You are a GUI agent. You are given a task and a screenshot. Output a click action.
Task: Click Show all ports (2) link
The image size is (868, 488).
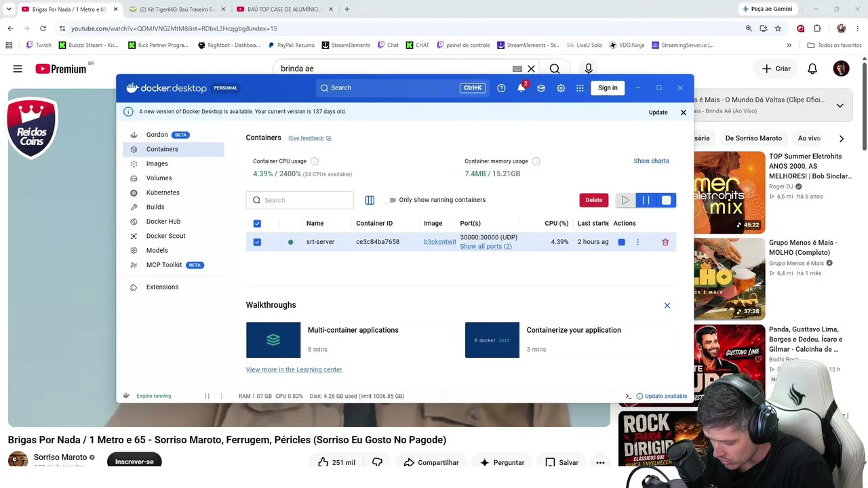486,247
